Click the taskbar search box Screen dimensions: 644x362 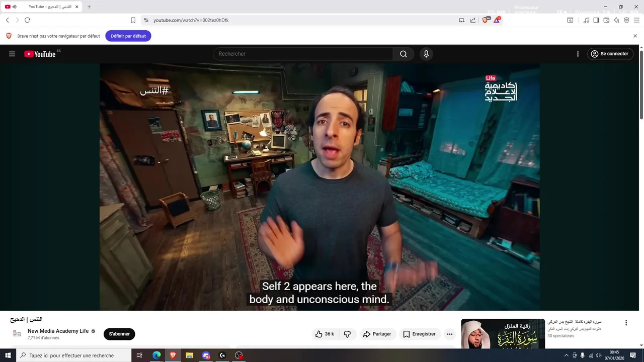coord(73,355)
